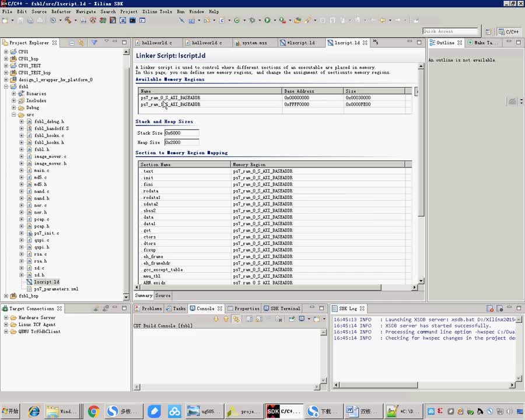525x420 pixels.
Task: Click the Program FPGA icon
Action: point(103,20)
